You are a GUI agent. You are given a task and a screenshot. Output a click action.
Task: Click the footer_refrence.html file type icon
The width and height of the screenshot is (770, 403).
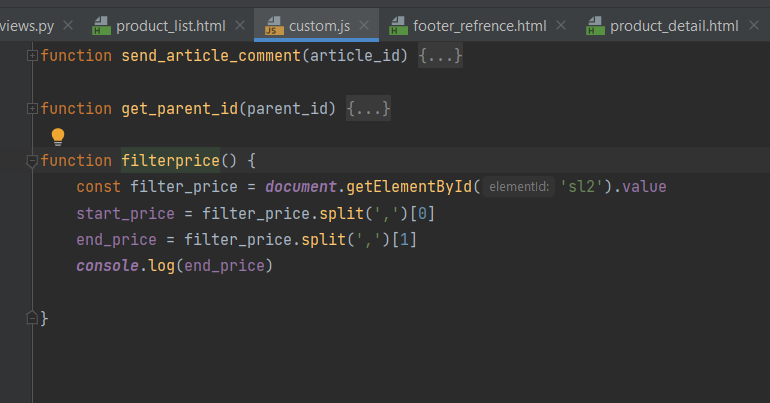(x=397, y=25)
